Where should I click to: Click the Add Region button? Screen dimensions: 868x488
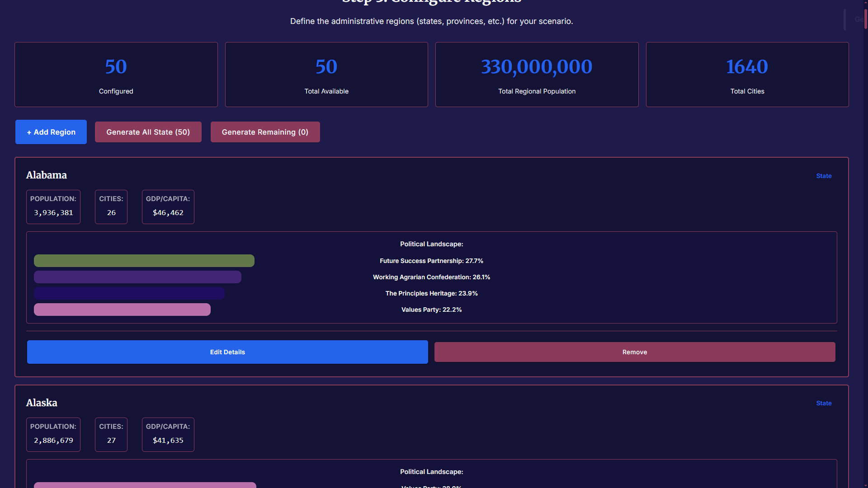click(51, 132)
